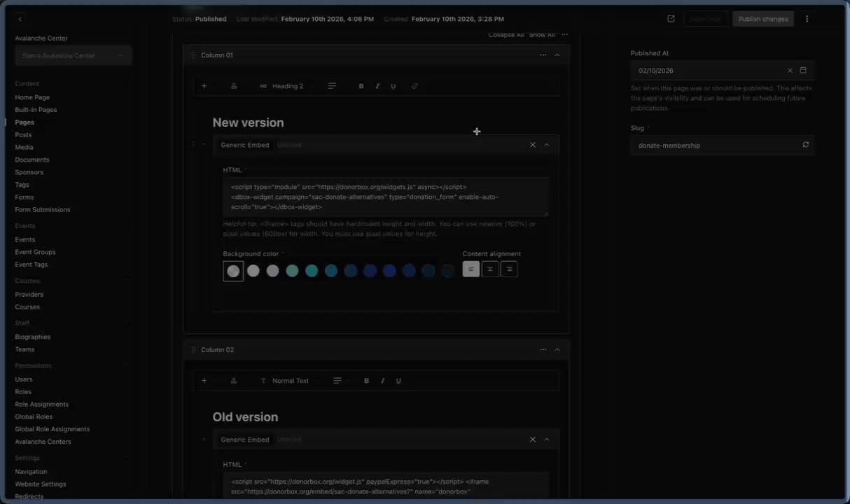This screenshot has width=850, height=504.
Task: Add a block with Column 01 plus icon
Action: tap(204, 86)
